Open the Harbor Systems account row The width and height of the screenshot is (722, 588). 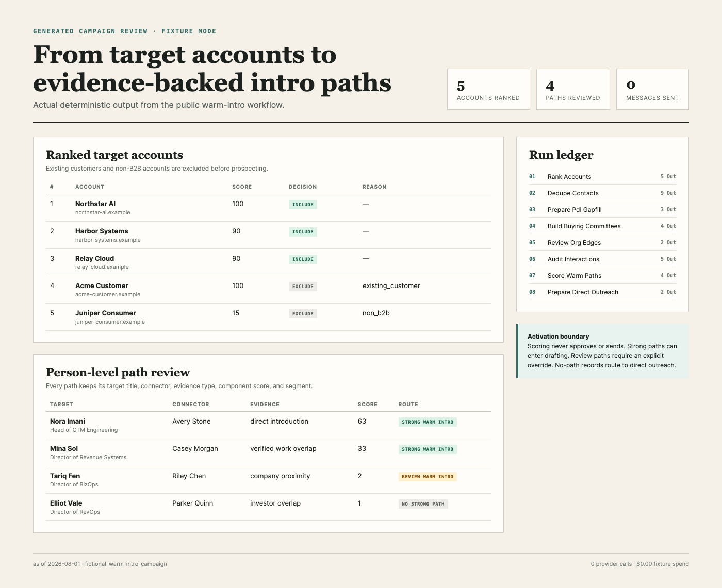(x=268, y=235)
